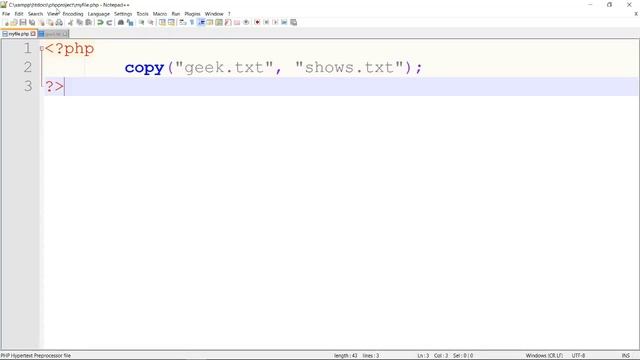This screenshot has width=640, height=360.
Task: Play back the recorded macro icon
Action: click(x=275, y=22)
